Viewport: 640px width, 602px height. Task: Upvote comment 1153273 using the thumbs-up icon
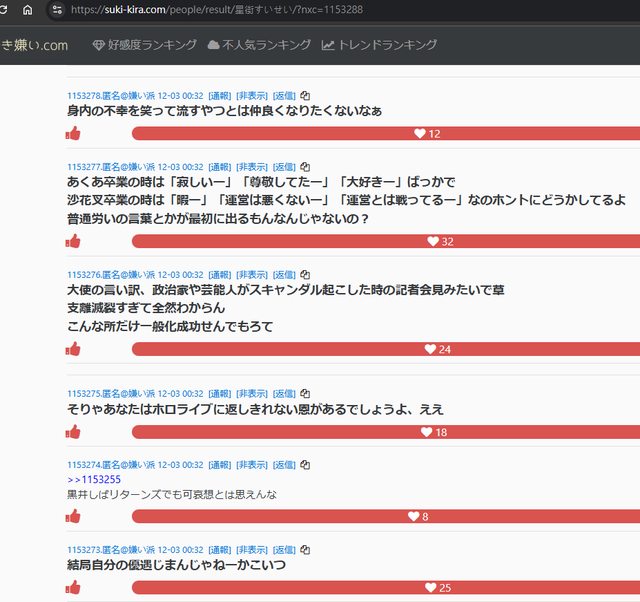(x=73, y=587)
